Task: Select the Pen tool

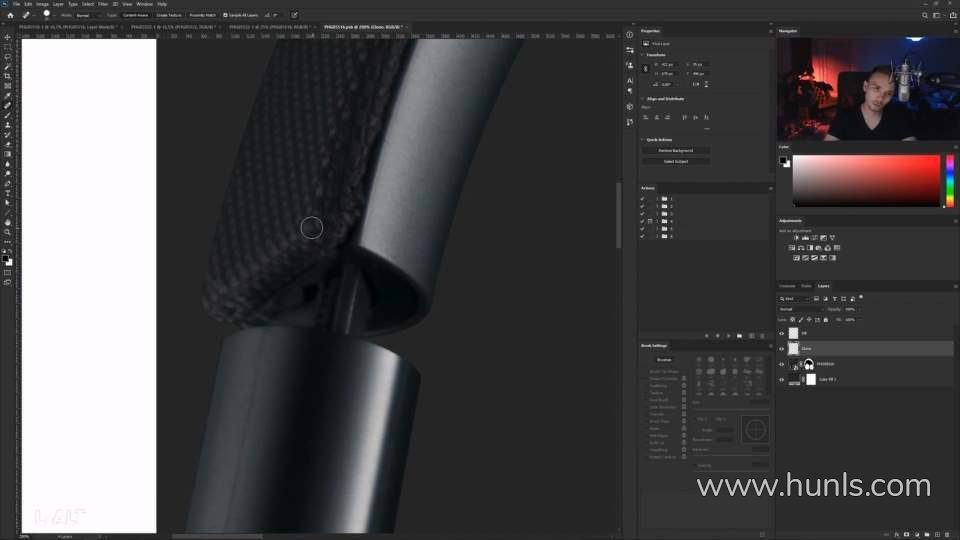Action: [x=7, y=184]
